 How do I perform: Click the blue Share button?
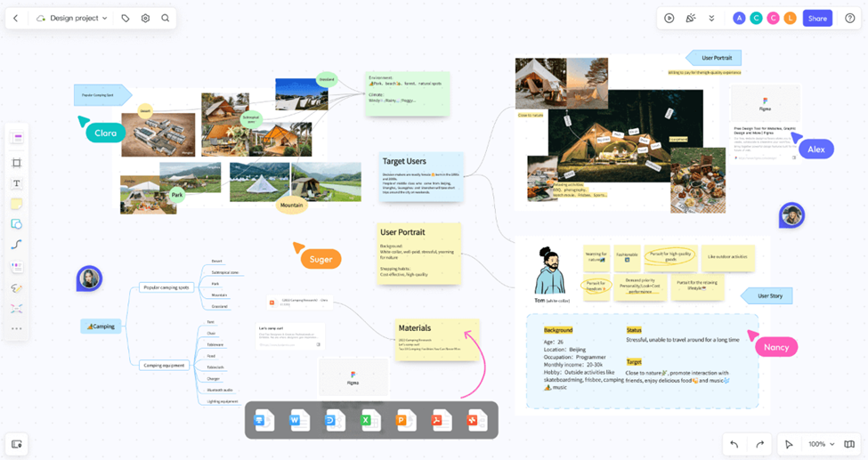click(x=816, y=18)
